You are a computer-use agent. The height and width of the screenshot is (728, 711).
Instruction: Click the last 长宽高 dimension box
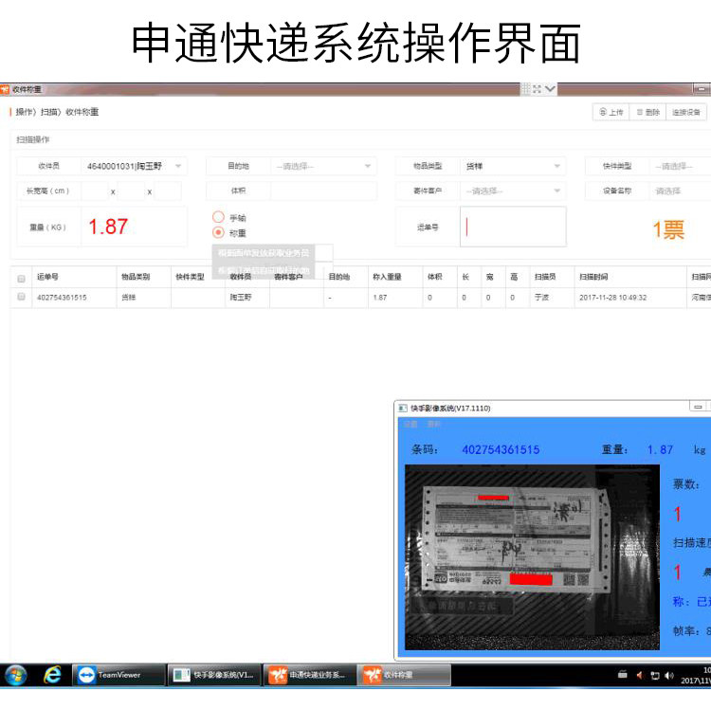(167, 191)
